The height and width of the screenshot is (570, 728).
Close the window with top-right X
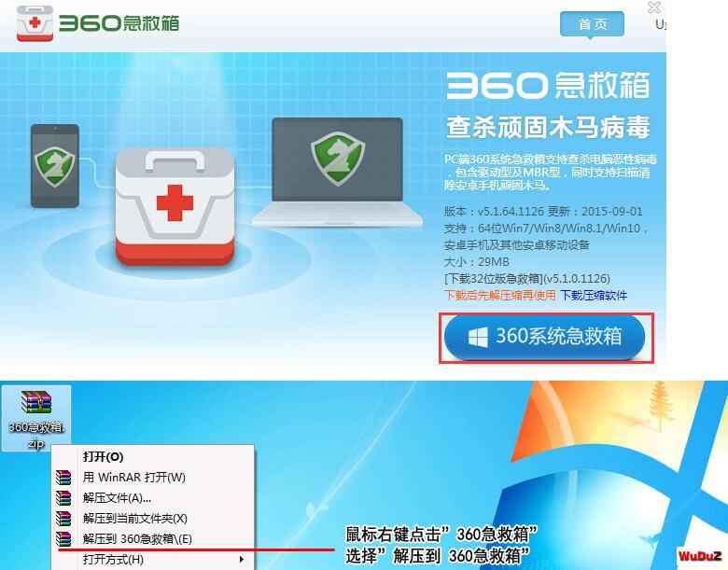[x=654, y=7]
